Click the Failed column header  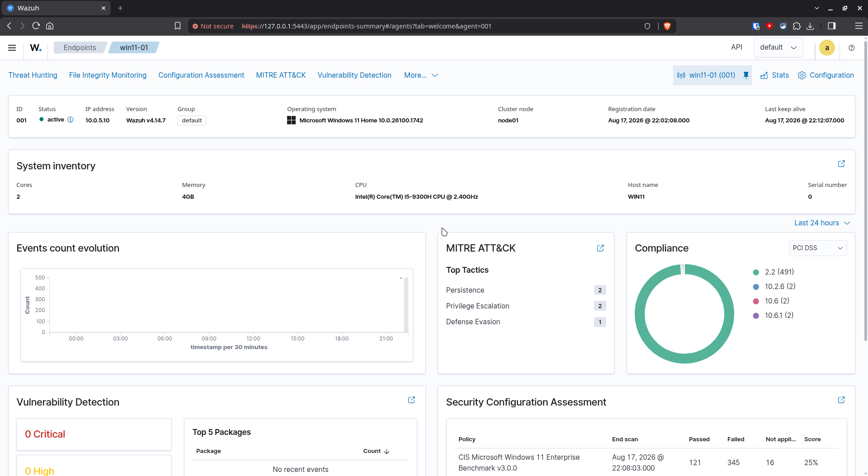point(736,439)
